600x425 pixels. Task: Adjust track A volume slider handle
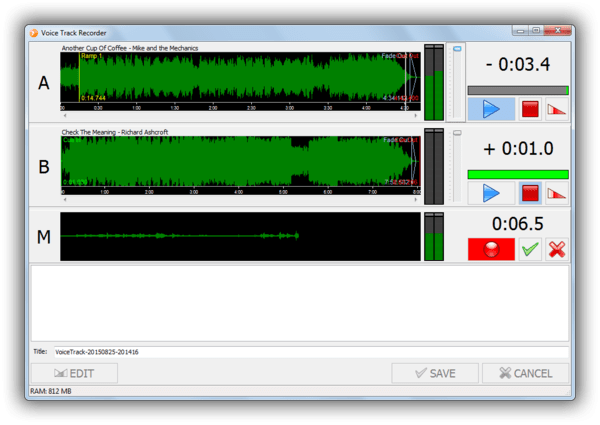coord(457,49)
